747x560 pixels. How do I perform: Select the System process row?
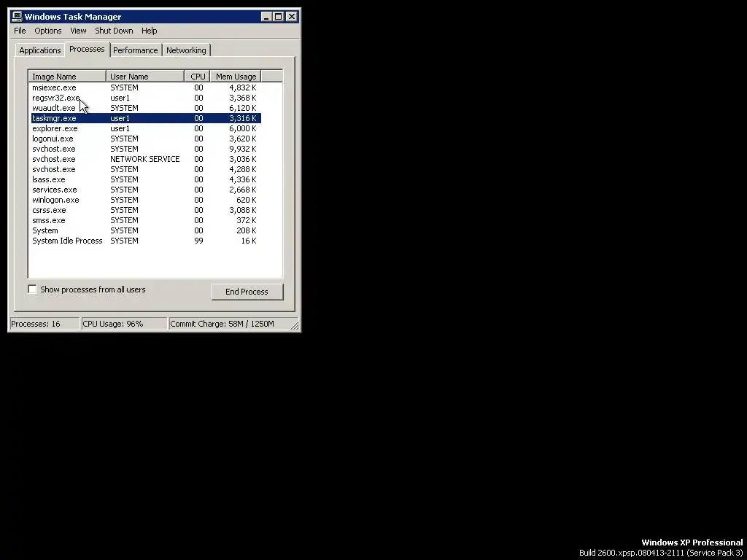coord(146,230)
